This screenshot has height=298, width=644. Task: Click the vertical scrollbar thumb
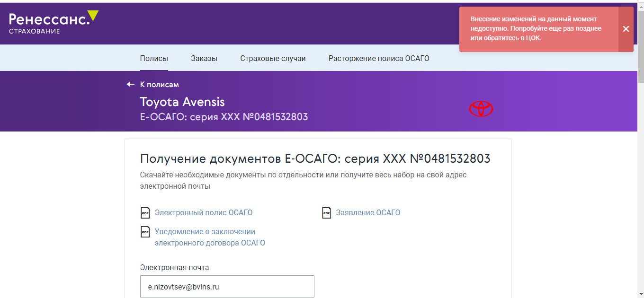pos(640,47)
